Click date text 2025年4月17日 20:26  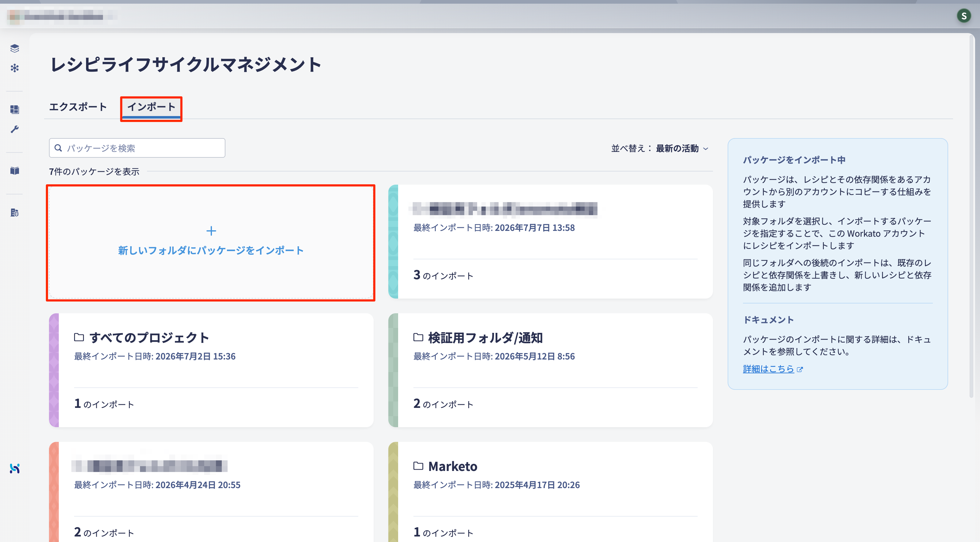[x=537, y=484]
